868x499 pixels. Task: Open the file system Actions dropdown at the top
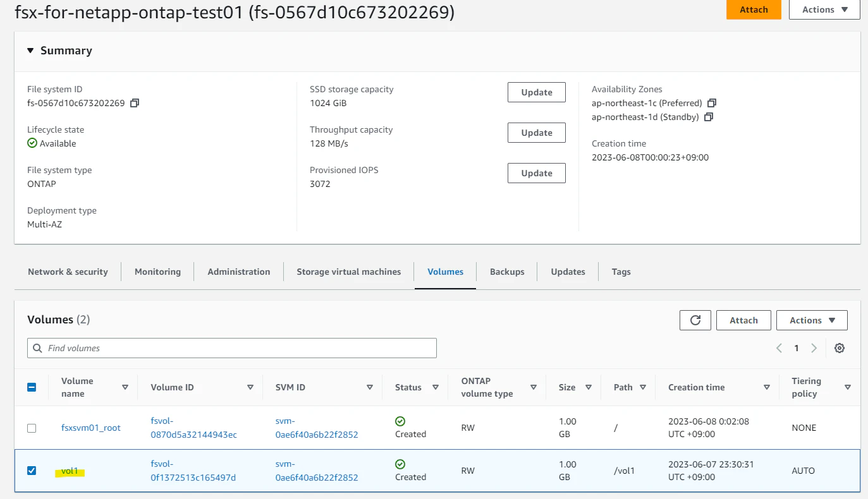coord(825,9)
